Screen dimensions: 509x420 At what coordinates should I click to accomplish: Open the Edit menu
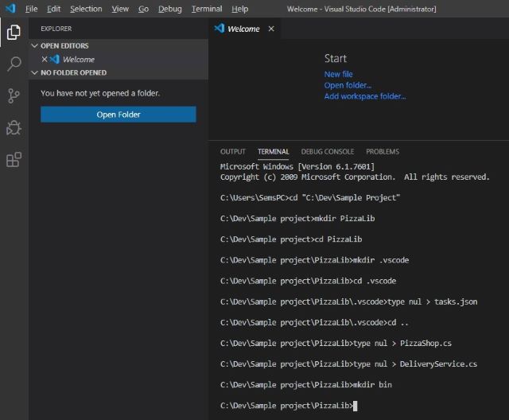(x=53, y=9)
